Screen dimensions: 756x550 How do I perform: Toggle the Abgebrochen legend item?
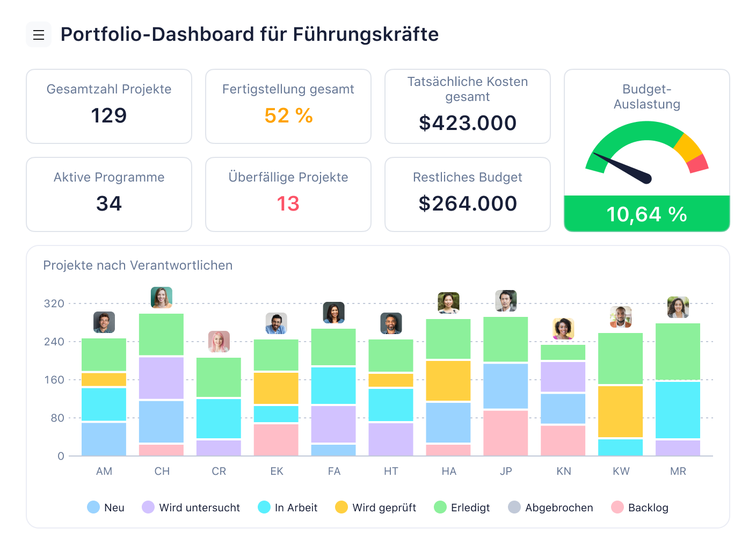[550, 508]
